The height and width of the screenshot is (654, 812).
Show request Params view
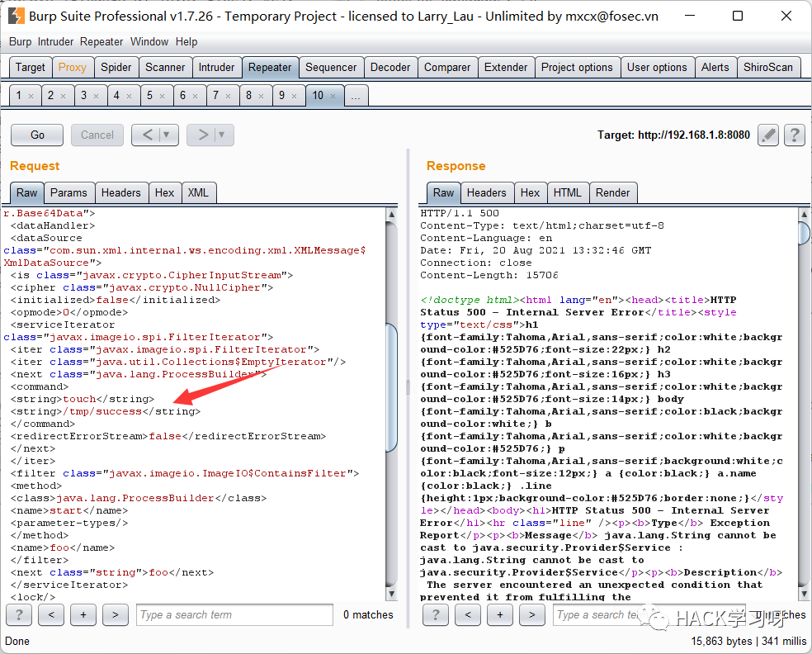68,192
